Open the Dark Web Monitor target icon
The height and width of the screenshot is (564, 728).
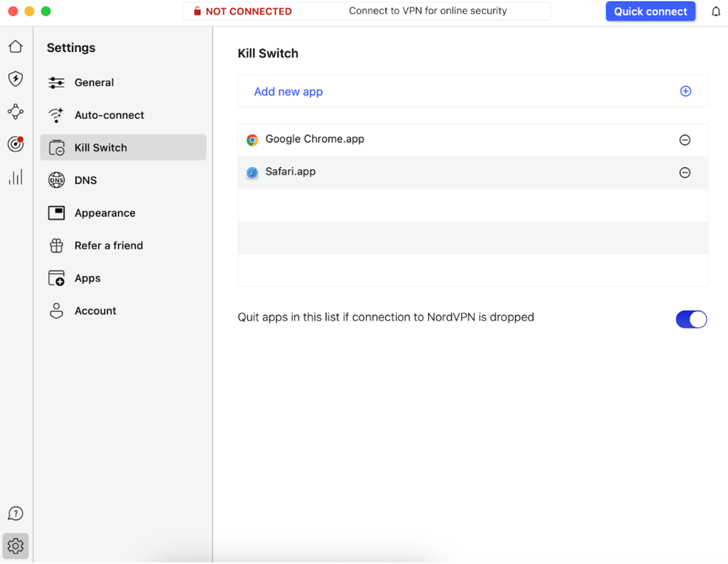pyautogui.click(x=16, y=144)
